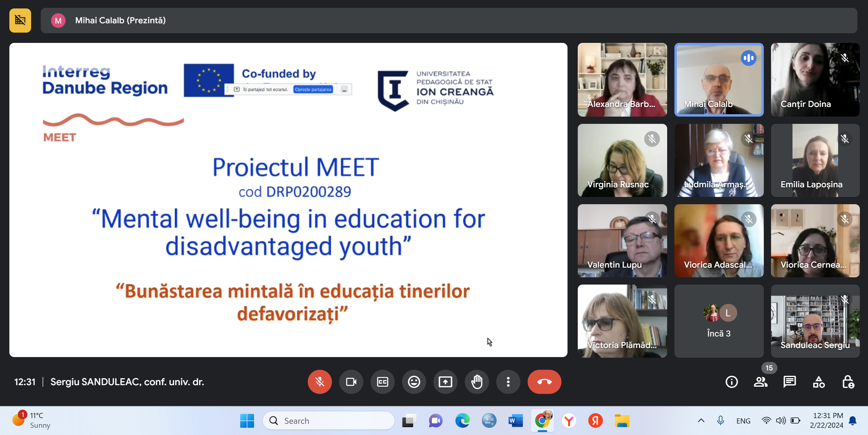Screen dimensions: 868x435
Task: Open meeting details info icon
Action: [x=731, y=382]
